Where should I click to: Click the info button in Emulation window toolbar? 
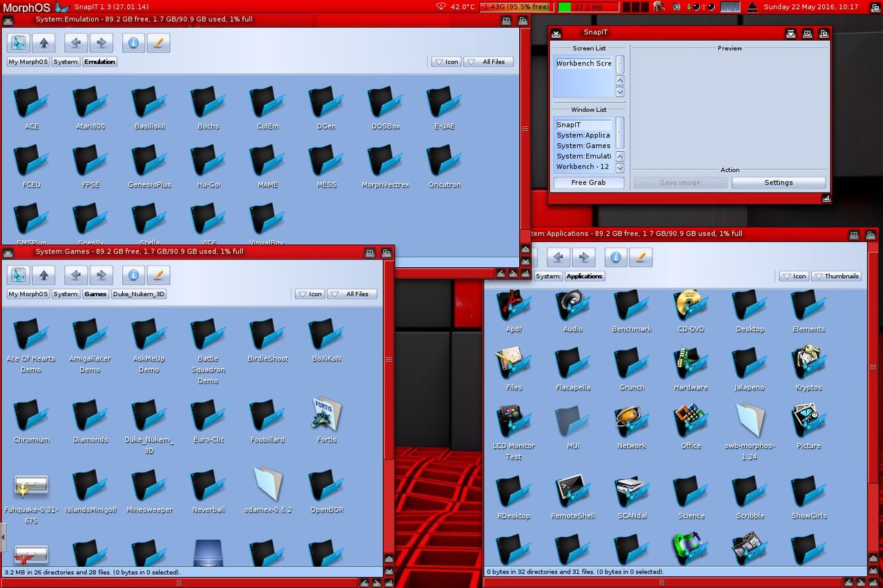click(x=133, y=43)
